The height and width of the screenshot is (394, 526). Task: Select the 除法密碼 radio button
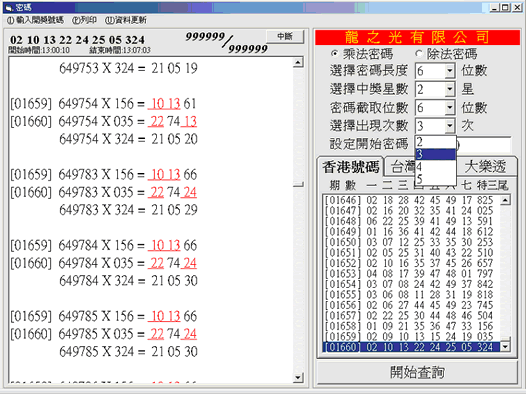[x=418, y=54]
